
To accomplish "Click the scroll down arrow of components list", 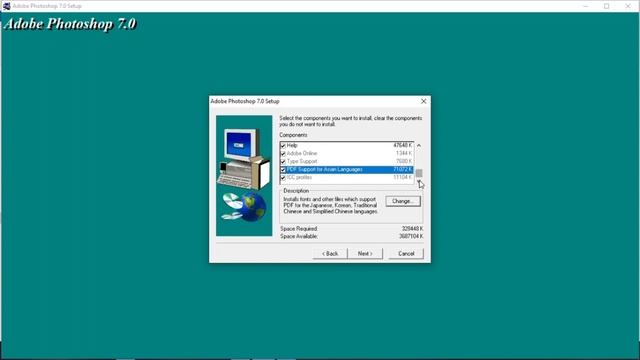I will click(x=419, y=181).
